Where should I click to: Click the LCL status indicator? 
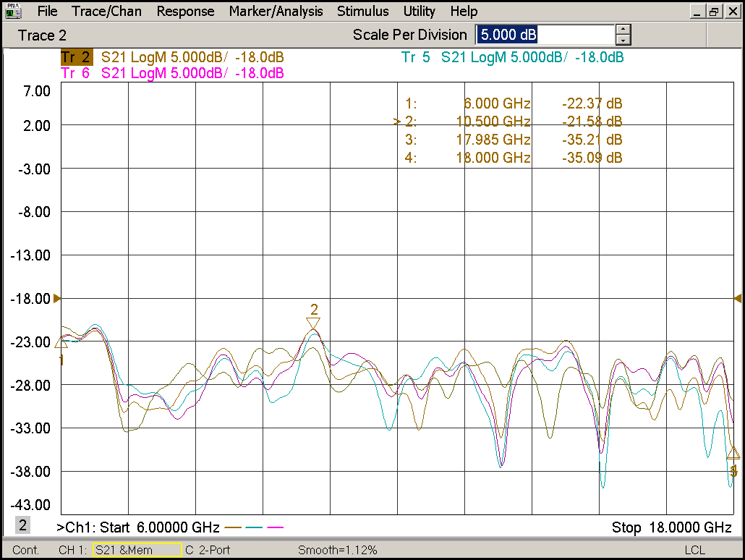click(x=694, y=550)
